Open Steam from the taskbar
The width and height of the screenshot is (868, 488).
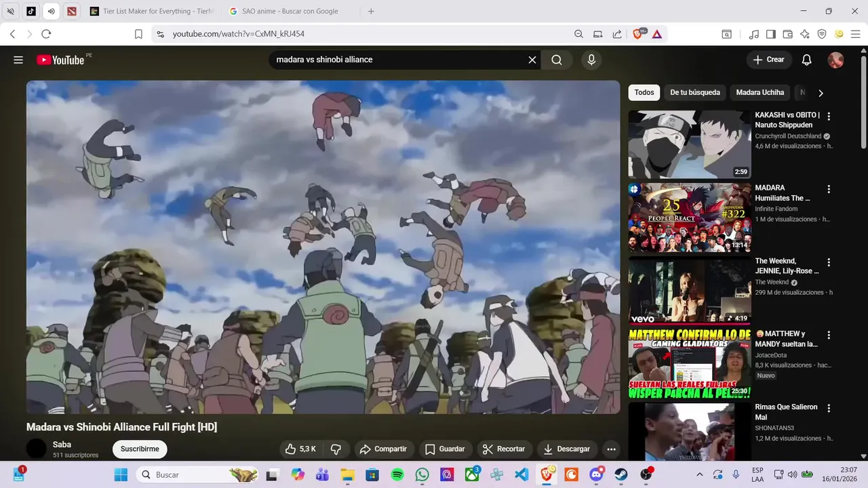[621, 475]
